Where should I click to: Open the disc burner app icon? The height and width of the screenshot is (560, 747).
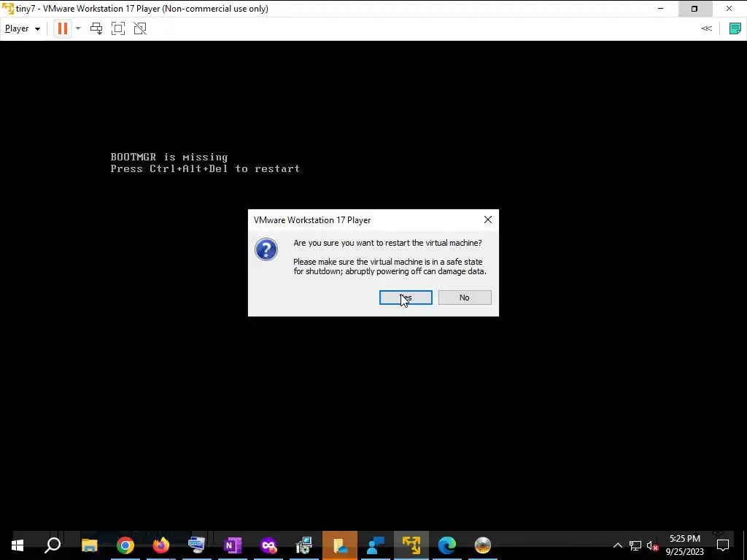483,545
